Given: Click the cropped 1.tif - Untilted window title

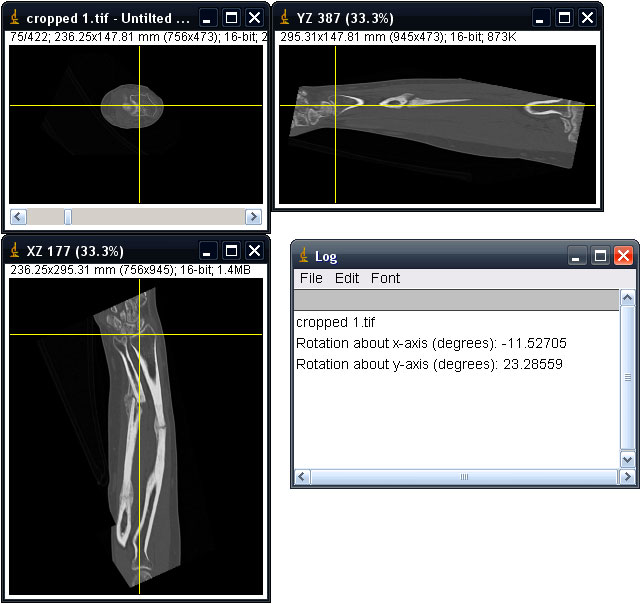Looking at the screenshot, I should 108,18.
